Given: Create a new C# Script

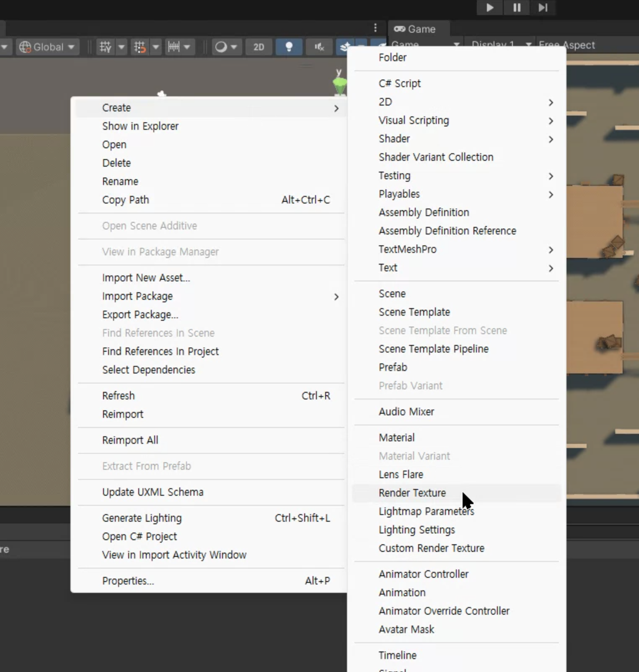Looking at the screenshot, I should 457,83.
